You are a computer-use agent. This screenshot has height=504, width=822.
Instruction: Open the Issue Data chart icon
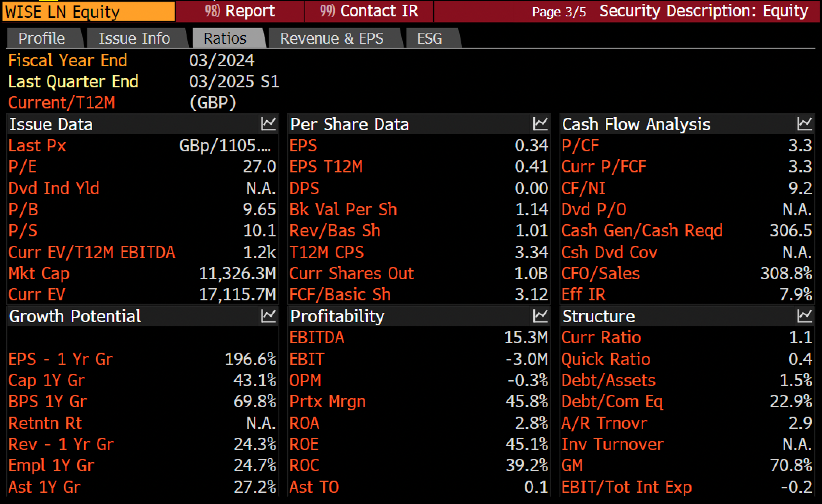[269, 124]
